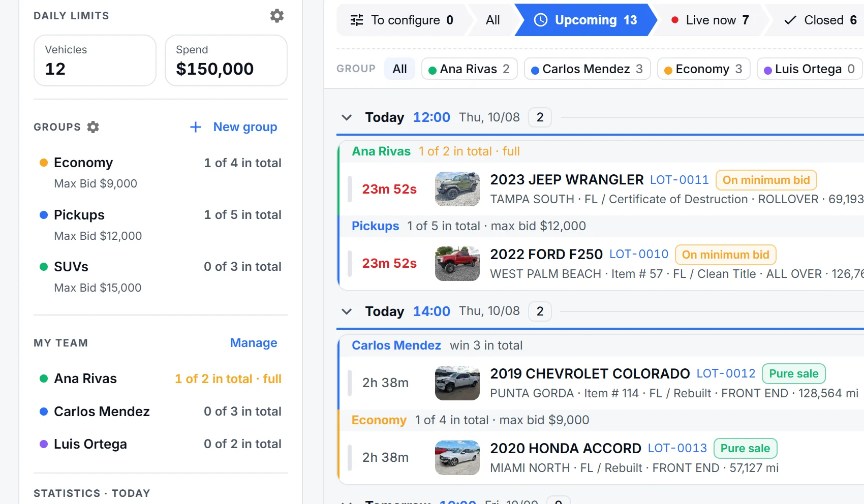Click 2022 FORD F250 title
This screenshot has width=864, height=504.
pyautogui.click(x=546, y=255)
